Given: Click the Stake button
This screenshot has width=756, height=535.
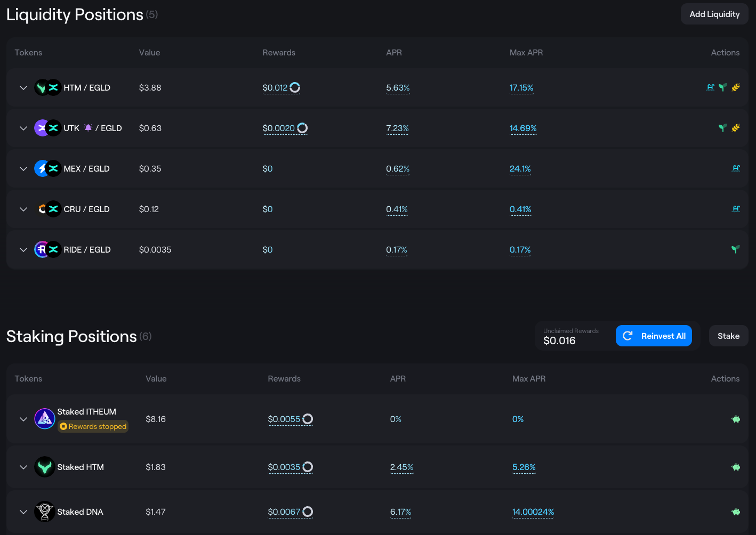Looking at the screenshot, I should pyautogui.click(x=728, y=336).
